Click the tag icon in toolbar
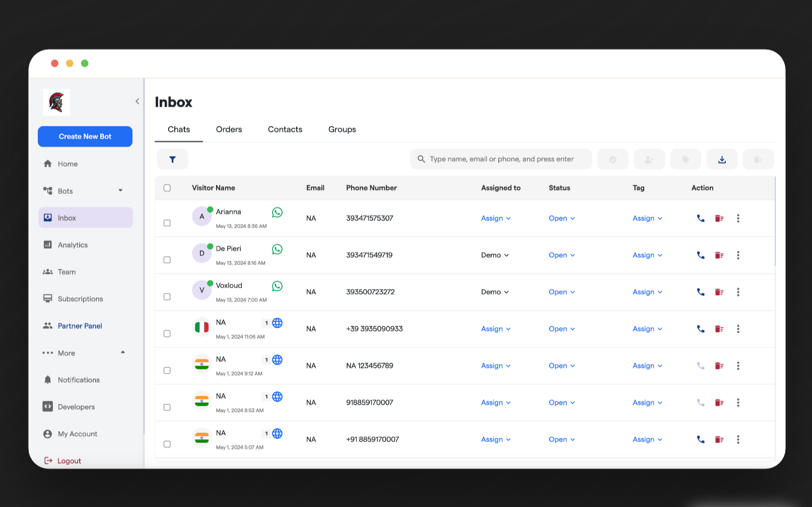This screenshot has width=812, height=507. [x=685, y=160]
